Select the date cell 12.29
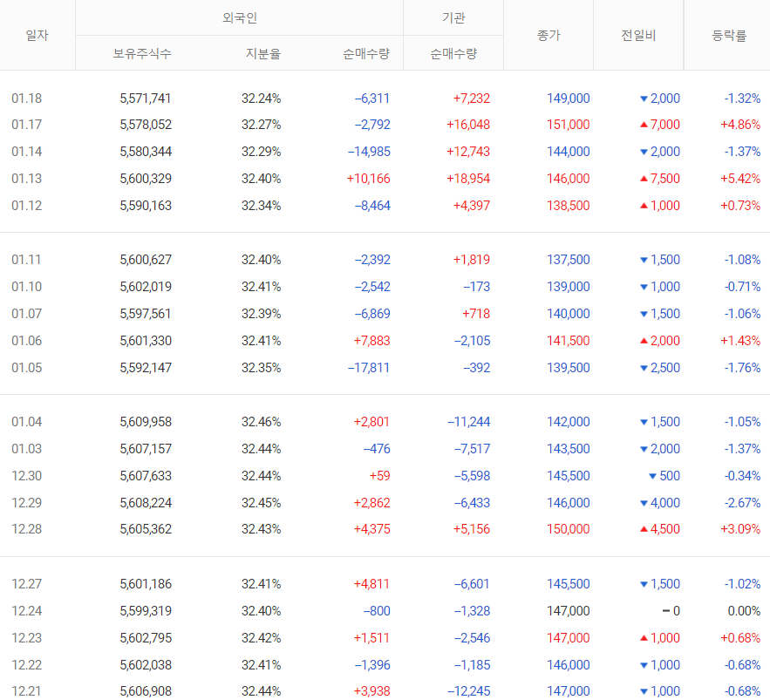 pos(26,503)
